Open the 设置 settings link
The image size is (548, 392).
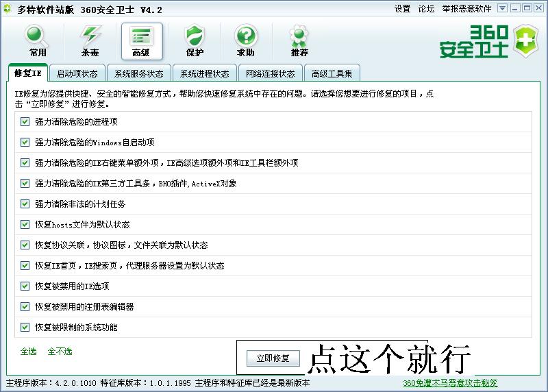pos(402,9)
